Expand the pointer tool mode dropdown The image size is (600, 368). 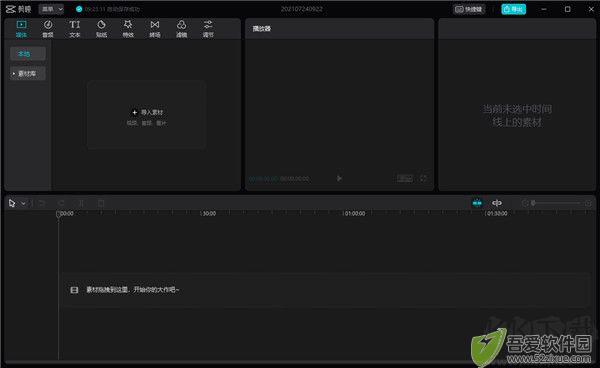pyautogui.click(x=23, y=203)
